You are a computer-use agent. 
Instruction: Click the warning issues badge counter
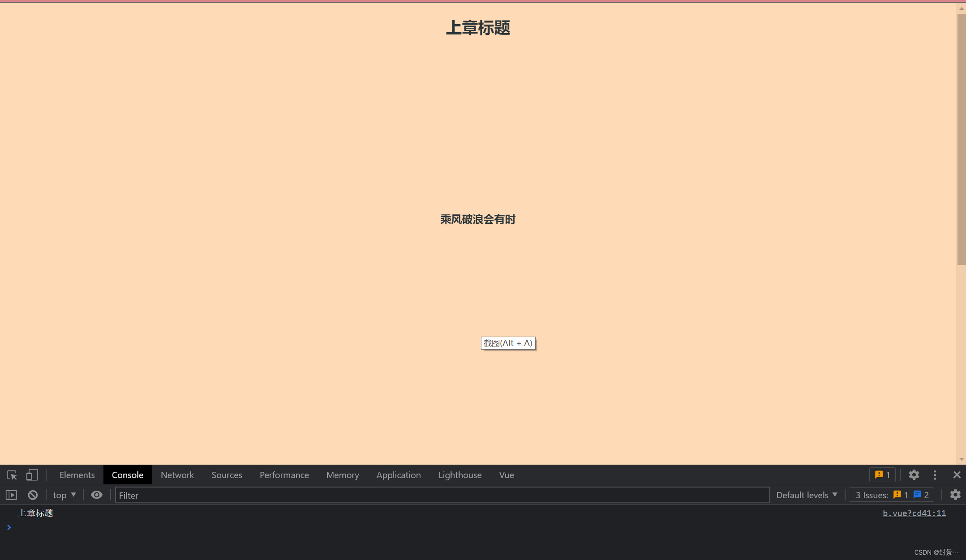882,475
